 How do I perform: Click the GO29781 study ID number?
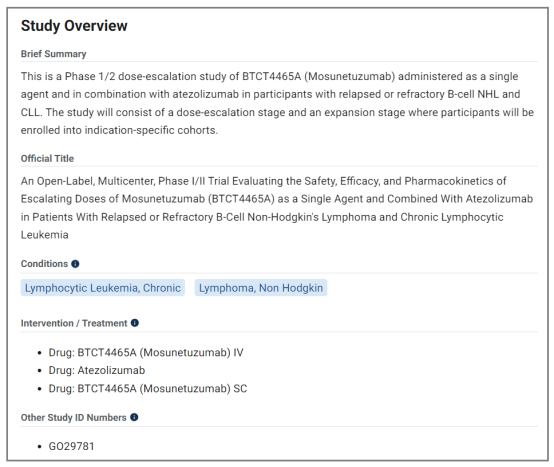71,446
